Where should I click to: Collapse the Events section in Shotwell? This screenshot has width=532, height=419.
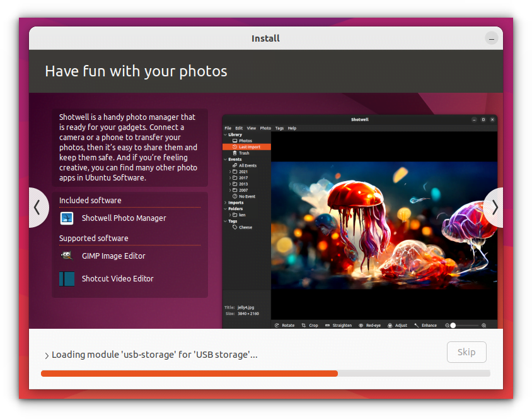(225, 159)
